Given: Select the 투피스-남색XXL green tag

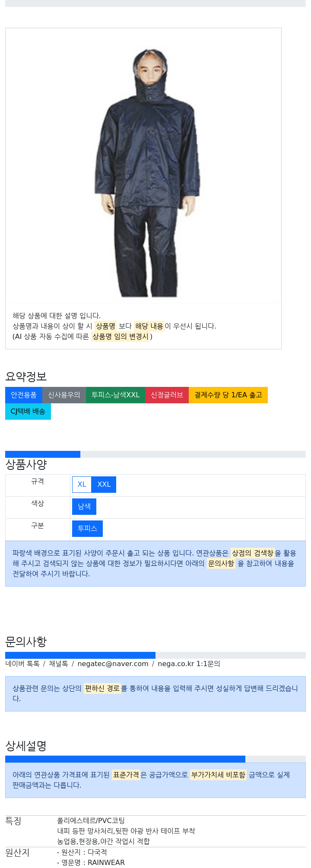Looking at the screenshot, I should pos(115,395).
